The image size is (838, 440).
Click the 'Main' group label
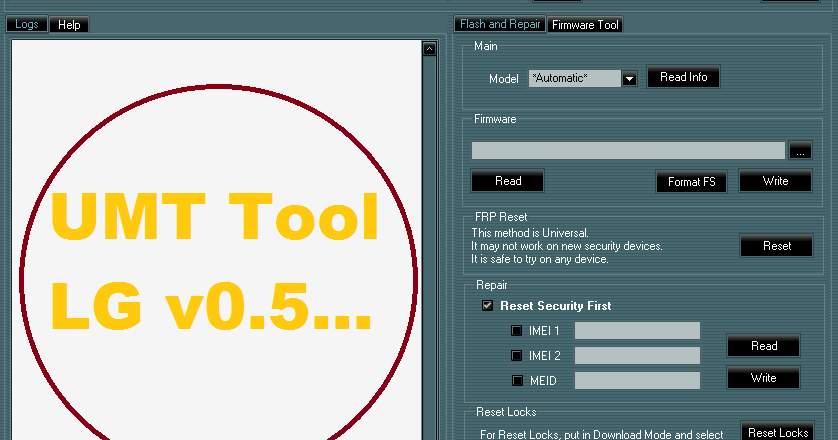[485, 47]
